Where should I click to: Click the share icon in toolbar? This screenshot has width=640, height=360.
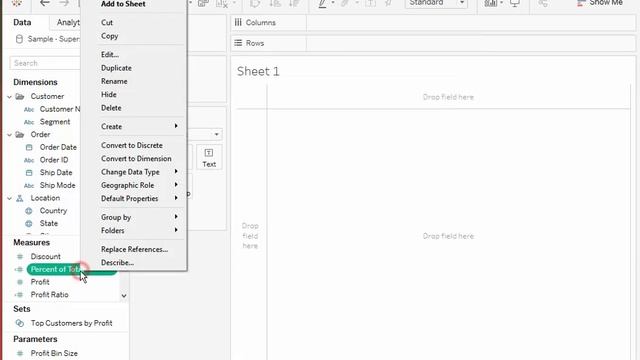tap(542, 3)
